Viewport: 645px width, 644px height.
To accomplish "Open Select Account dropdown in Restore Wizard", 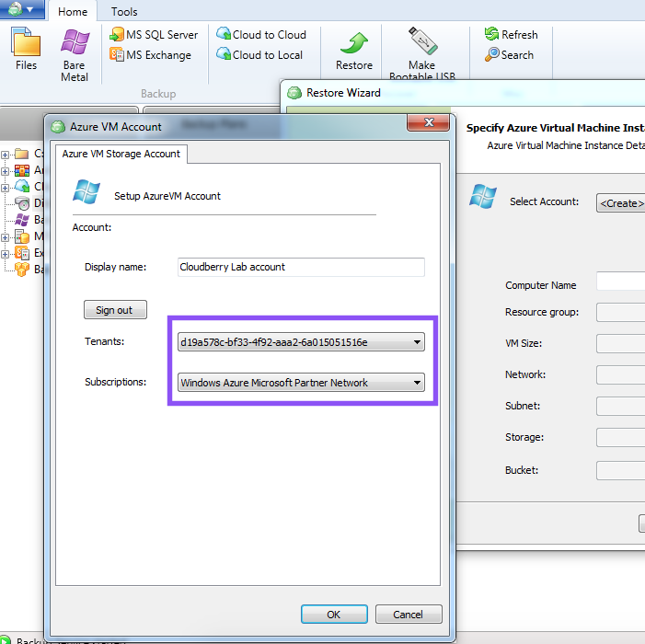I will [620, 203].
